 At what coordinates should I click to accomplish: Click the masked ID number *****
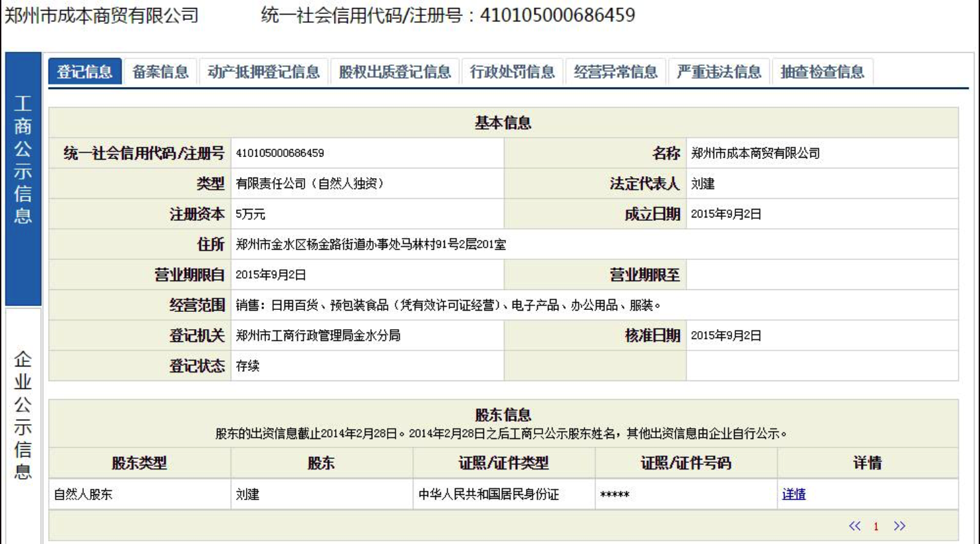click(x=614, y=495)
